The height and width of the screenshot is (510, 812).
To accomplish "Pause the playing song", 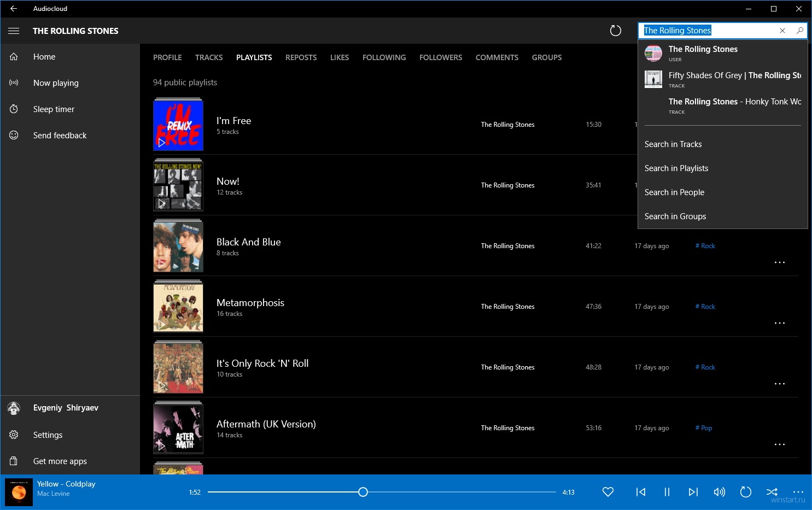I will pos(667,492).
